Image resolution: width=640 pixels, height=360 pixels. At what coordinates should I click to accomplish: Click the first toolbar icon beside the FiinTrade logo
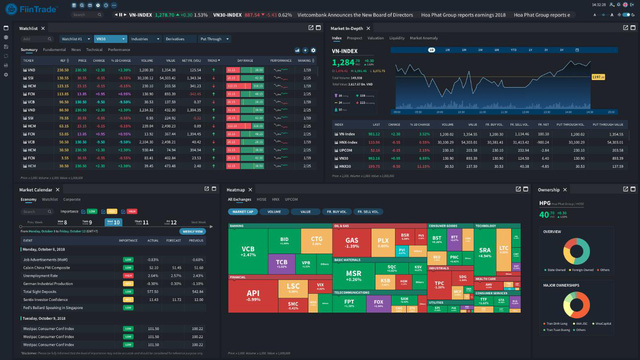(74, 5)
